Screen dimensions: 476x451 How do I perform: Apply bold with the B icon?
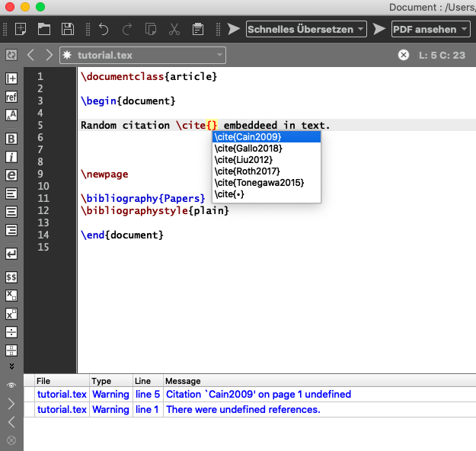11,139
